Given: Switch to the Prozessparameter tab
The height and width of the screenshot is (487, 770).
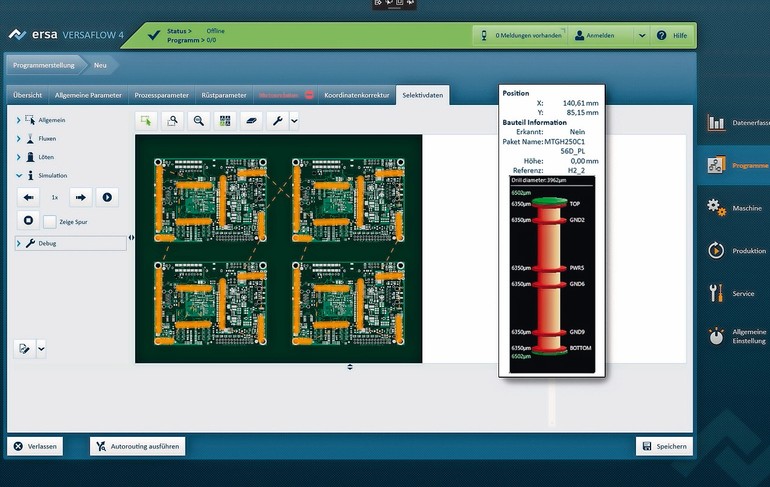Looking at the screenshot, I should point(161,95).
